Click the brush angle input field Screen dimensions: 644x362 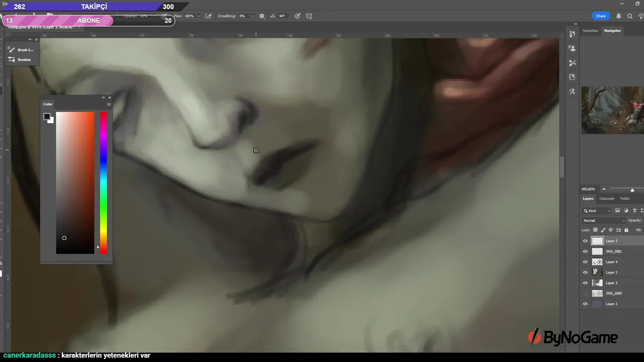tap(282, 16)
